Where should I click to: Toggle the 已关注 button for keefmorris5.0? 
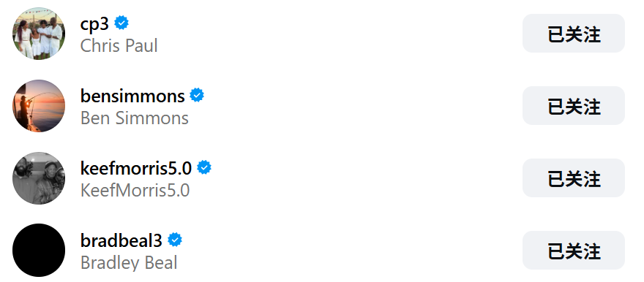click(573, 178)
